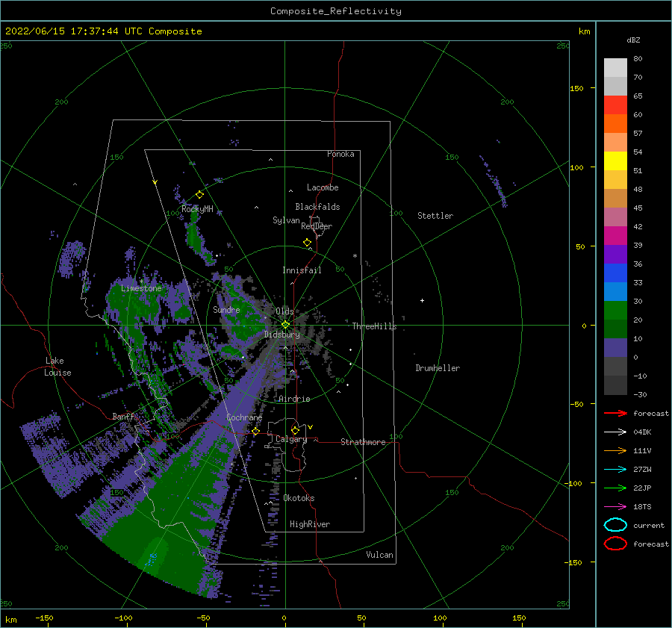
Task: Click the Banff label
Action: tap(123, 417)
